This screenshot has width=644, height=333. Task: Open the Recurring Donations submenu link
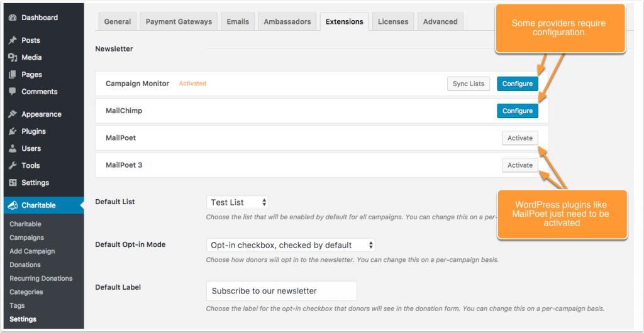pos(41,278)
